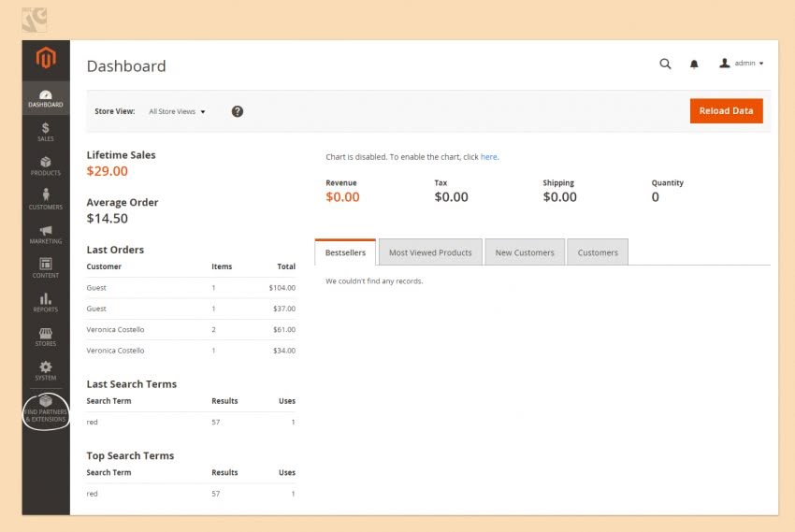
Task: Click the Dashboard page title
Action: coord(126,66)
